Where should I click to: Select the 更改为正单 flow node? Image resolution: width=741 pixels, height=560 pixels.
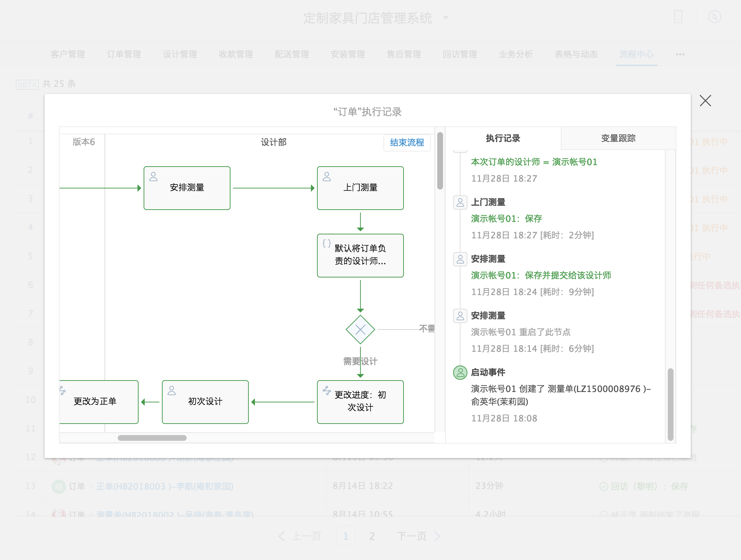[99, 402]
